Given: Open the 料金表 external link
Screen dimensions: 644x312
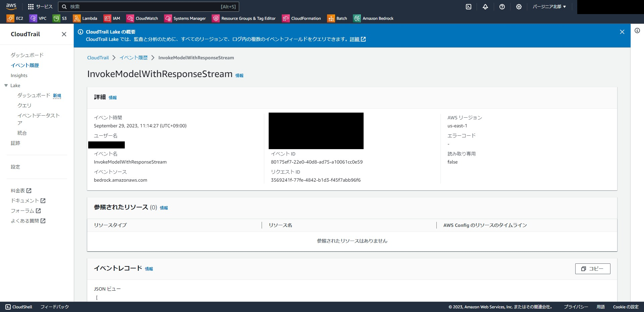Looking at the screenshot, I should tap(21, 191).
